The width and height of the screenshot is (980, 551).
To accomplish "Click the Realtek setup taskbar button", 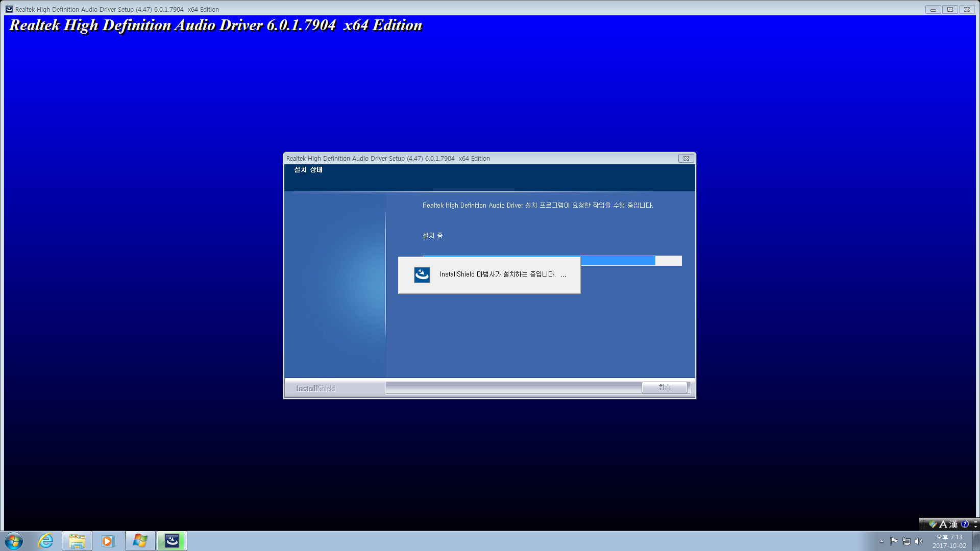I will pyautogui.click(x=172, y=541).
